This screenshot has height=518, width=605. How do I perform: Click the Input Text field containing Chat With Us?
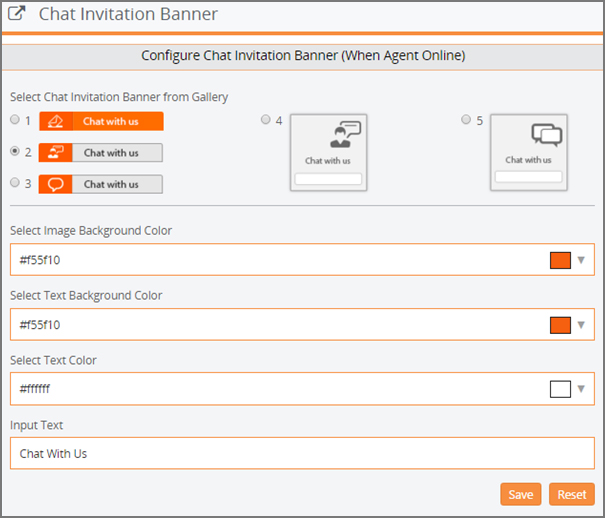click(x=302, y=453)
